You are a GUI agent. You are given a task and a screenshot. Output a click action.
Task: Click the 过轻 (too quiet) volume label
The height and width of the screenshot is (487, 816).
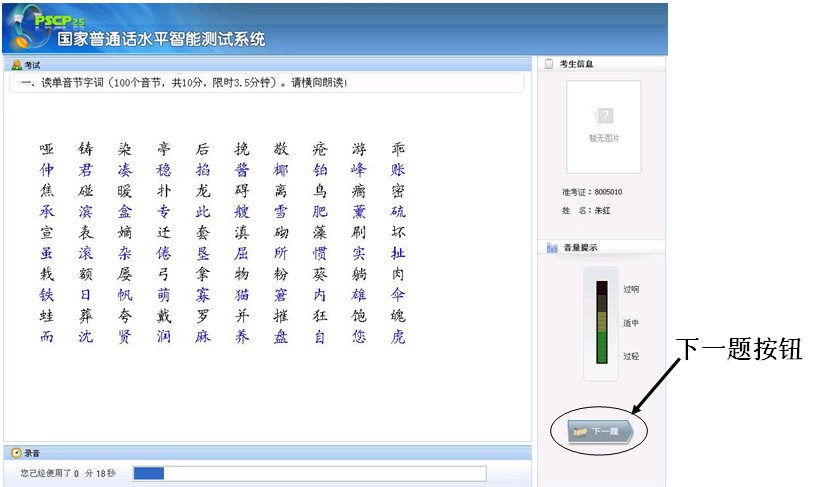click(x=631, y=356)
